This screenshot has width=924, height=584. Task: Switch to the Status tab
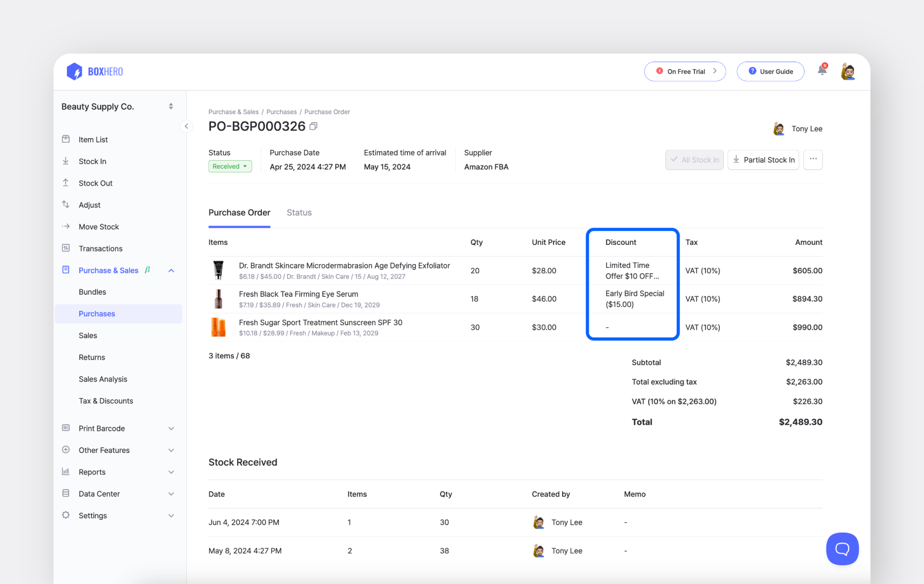299,212
